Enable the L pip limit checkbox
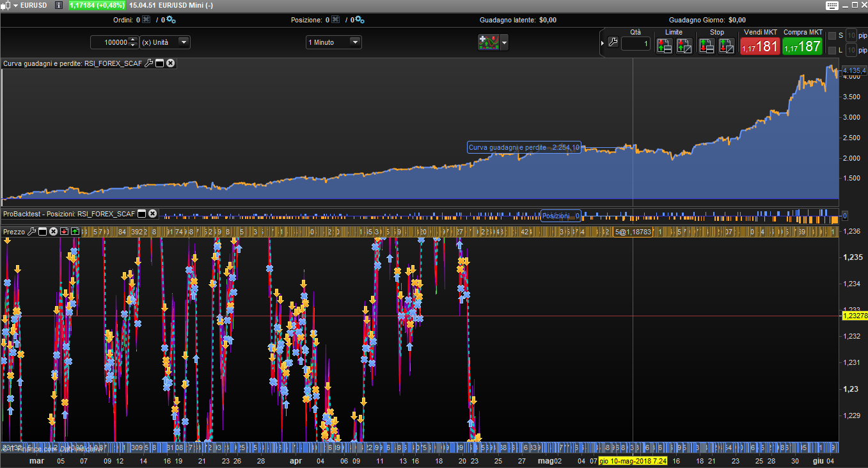Screen dimensions: 868x468 click(832, 50)
